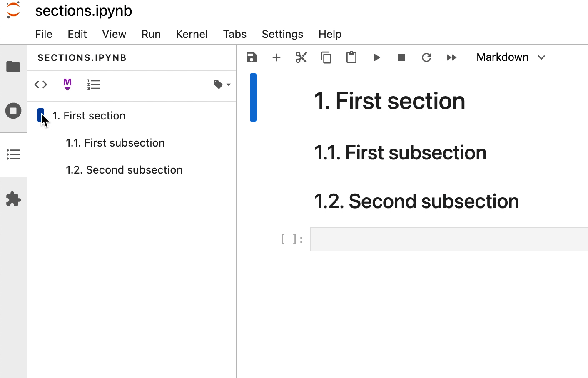
Task: Open the file browser sidebar
Action: (13, 66)
